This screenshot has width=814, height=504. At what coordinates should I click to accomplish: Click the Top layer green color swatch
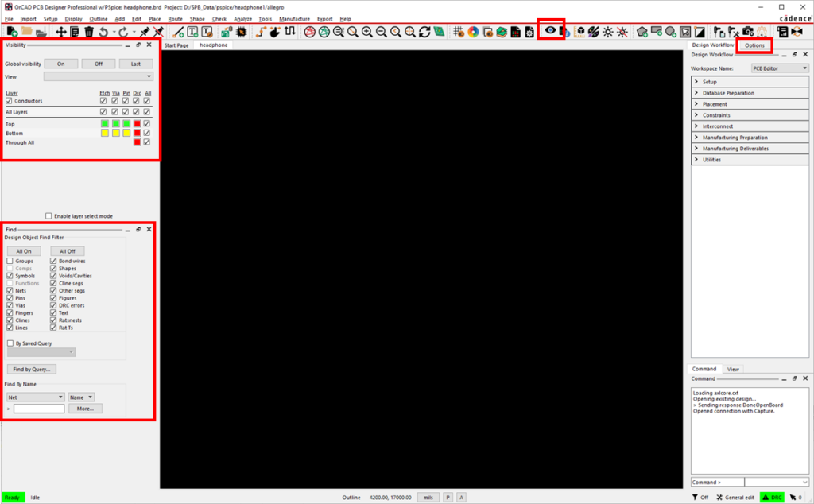103,124
